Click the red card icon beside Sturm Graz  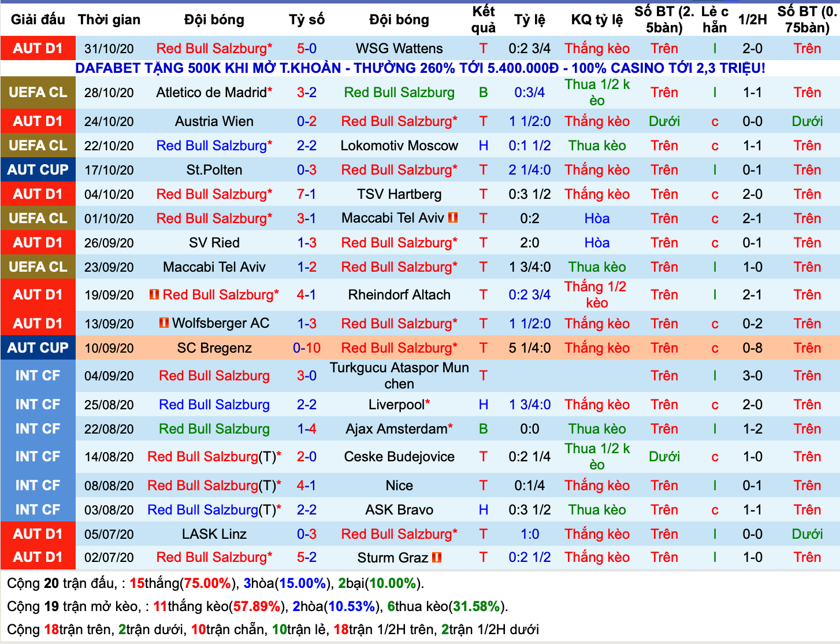point(437,557)
